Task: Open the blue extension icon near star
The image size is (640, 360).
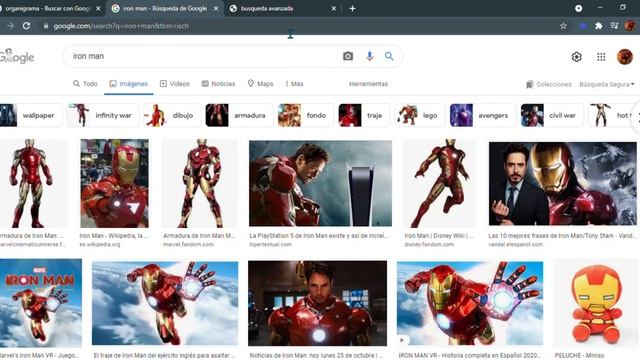Action: coord(583,26)
